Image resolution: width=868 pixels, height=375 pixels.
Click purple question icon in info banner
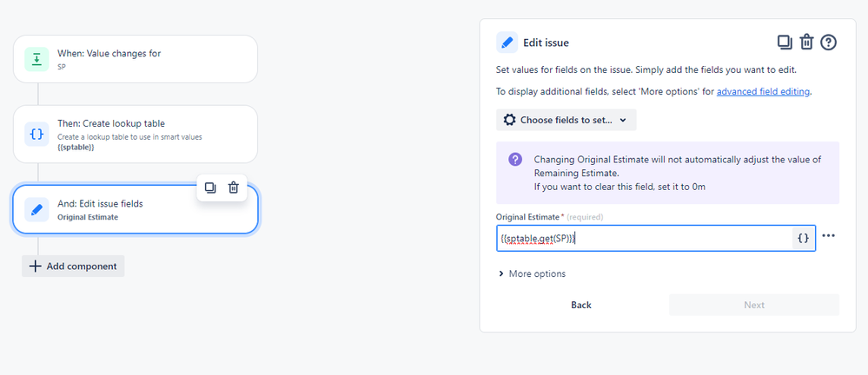[x=515, y=160]
